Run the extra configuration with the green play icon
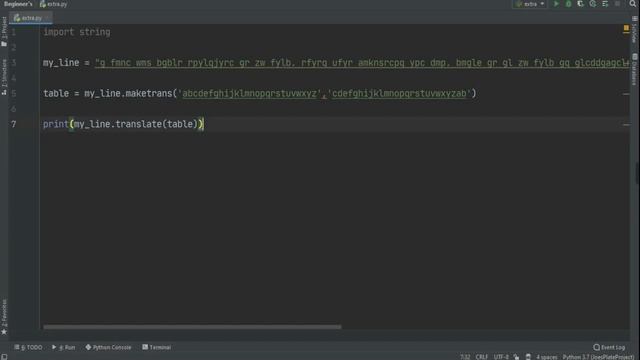The height and width of the screenshot is (360, 640). 556,4
